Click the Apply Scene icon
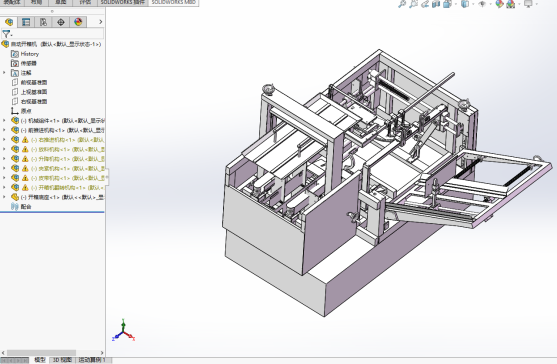Image resolution: width=557 pixels, height=364 pixels. 511,4
